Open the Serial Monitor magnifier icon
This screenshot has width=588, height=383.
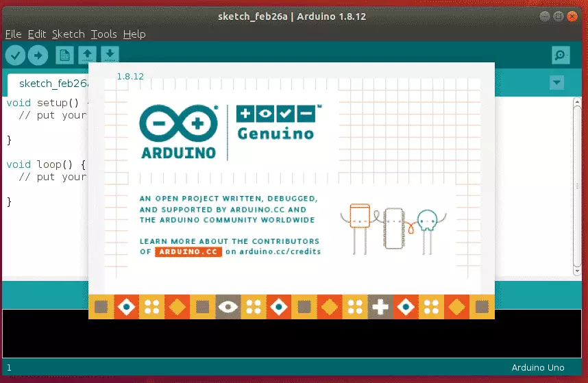coord(561,55)
